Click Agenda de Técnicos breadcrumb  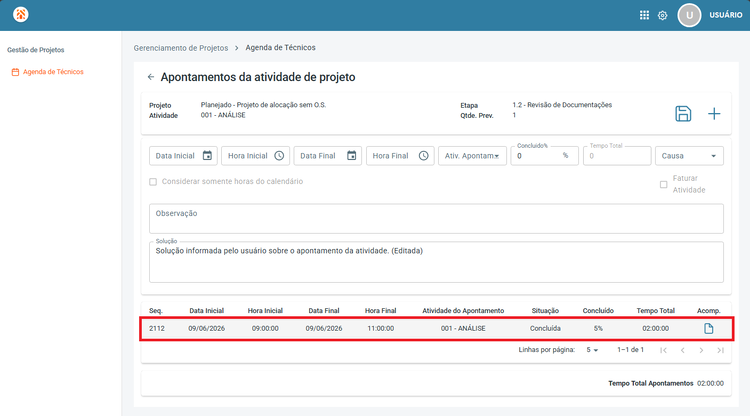coord(280,47)
